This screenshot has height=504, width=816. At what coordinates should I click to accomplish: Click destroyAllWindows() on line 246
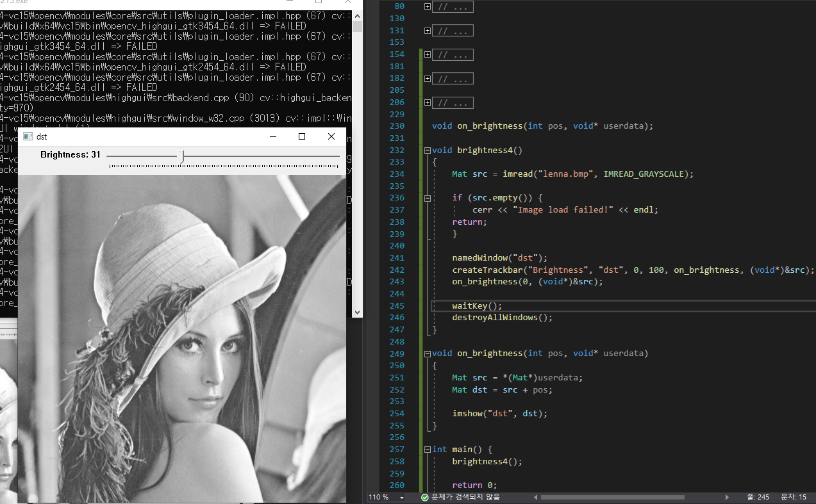click(x=502, y=318)
